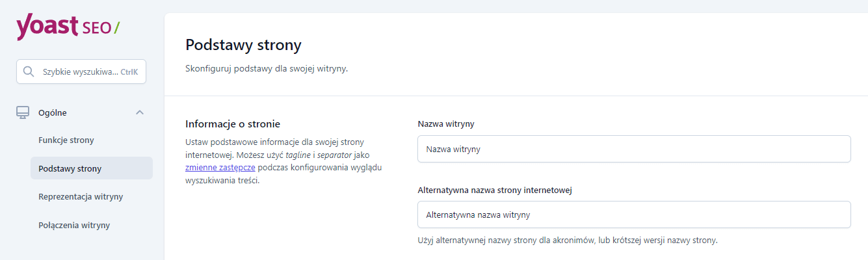Click the search magnifier icon

tap(28, 72)
